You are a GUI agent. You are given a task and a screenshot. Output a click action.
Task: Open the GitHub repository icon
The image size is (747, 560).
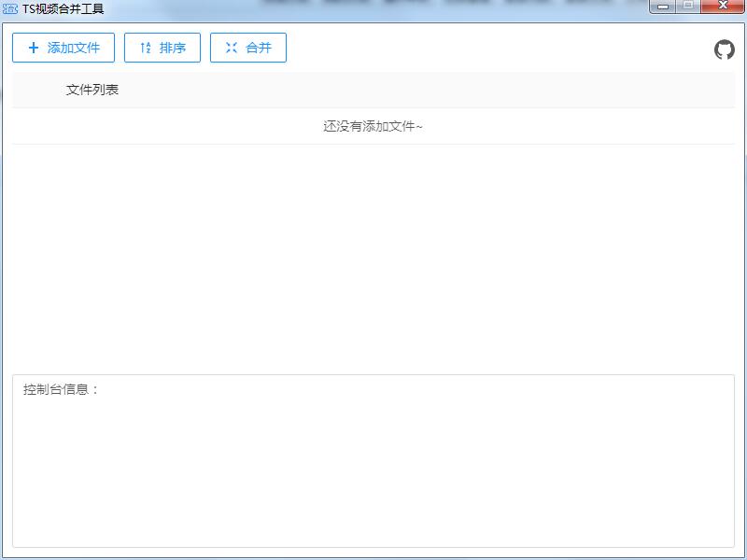click(x=725, y=50)
